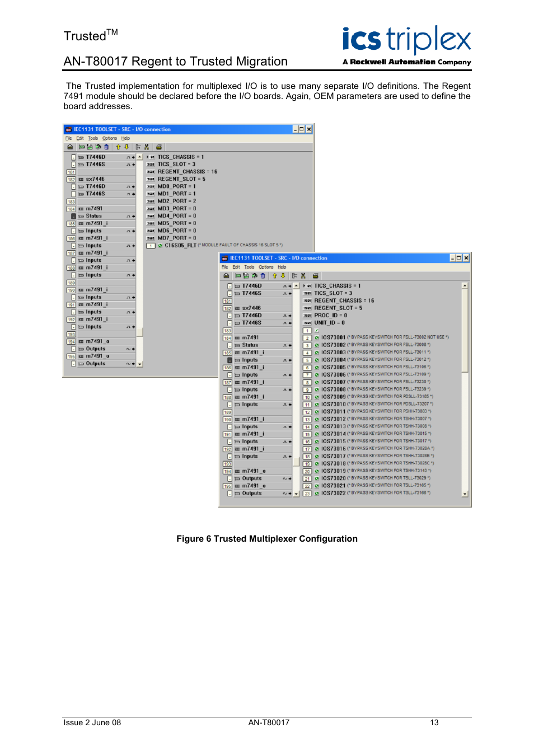
Task: Expand the arrow before TICS_CHASSIS in back window
Action: 147,157
